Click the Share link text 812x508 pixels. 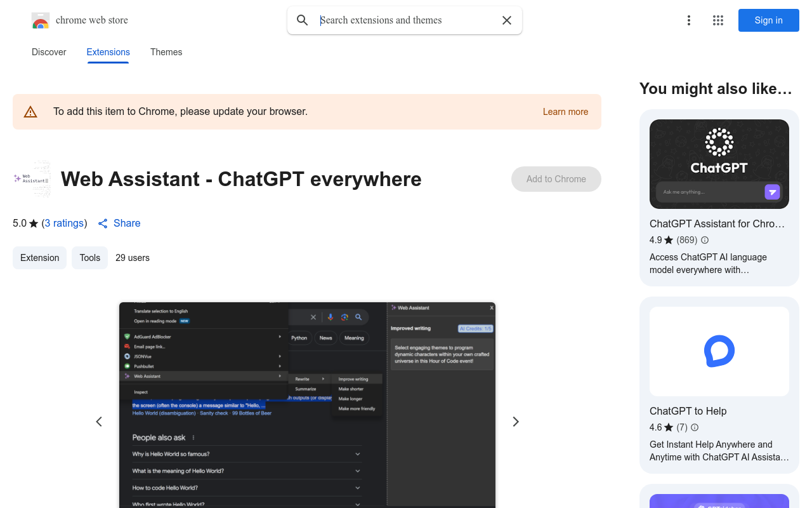127,224
